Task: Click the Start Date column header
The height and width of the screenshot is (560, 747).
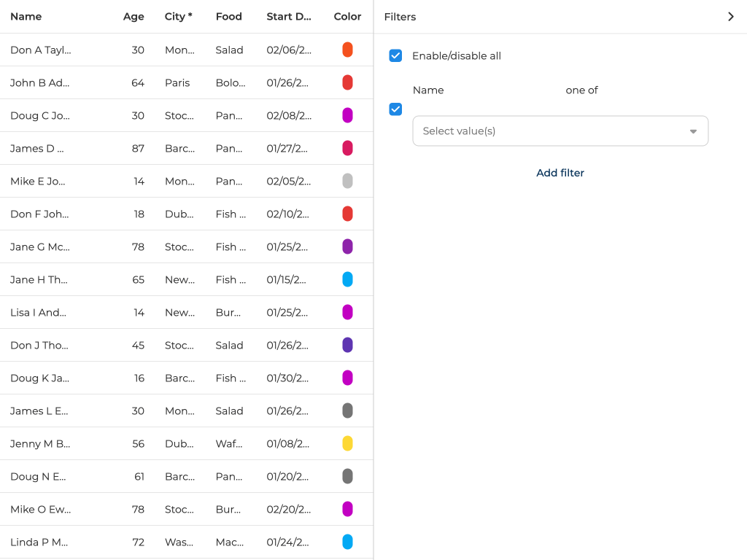Action: [x=289, y=17]
